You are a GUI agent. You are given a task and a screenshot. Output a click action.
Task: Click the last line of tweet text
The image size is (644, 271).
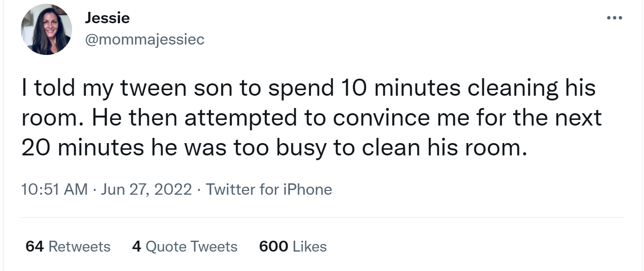click(x=274, y=148)
